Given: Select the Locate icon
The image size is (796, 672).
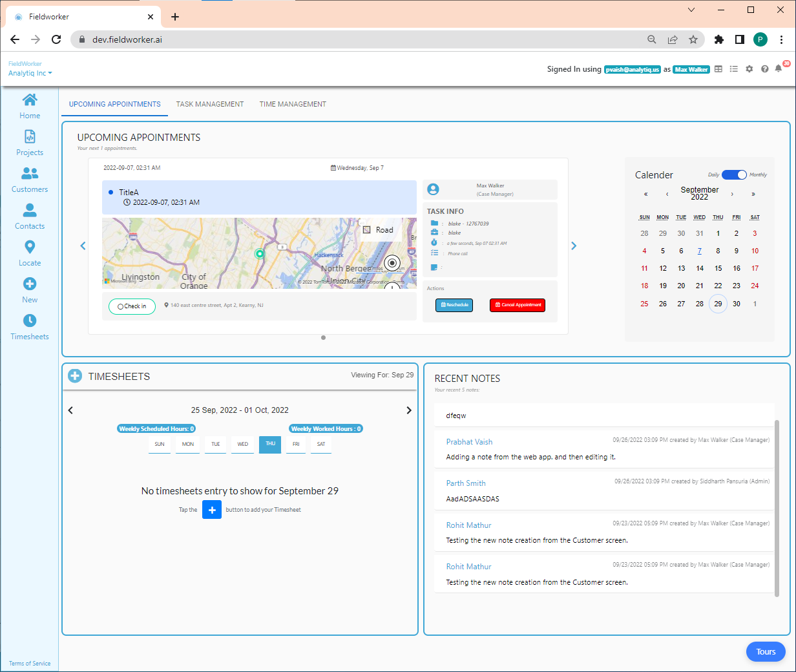Looking at the screenshot, I should (30, 252).
